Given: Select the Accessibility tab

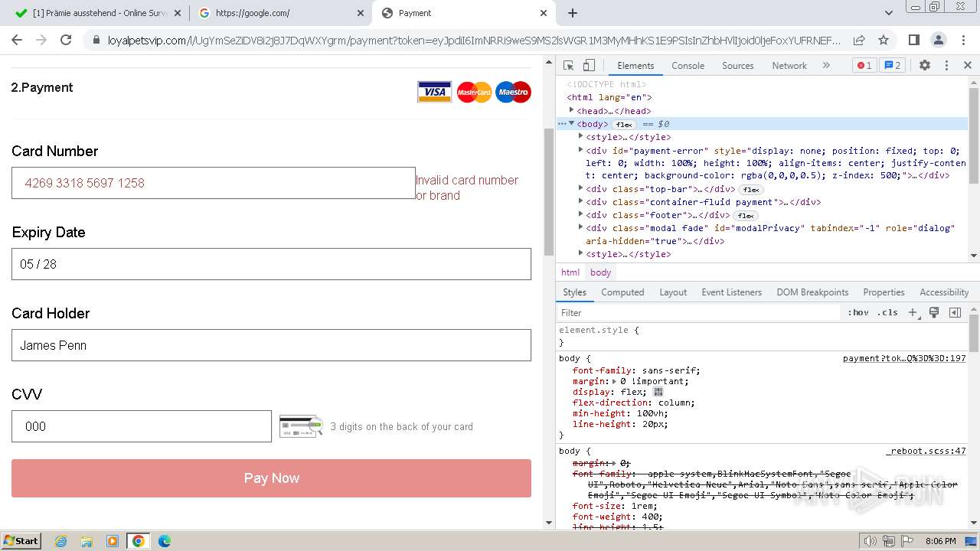Looking at the screenshot, I should 944,292.
